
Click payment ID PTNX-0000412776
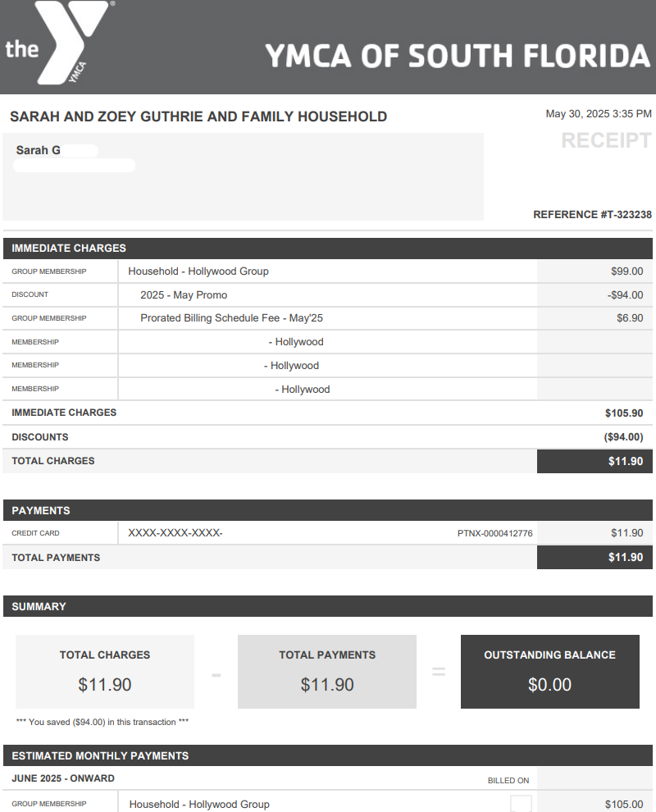pos(494,534)
